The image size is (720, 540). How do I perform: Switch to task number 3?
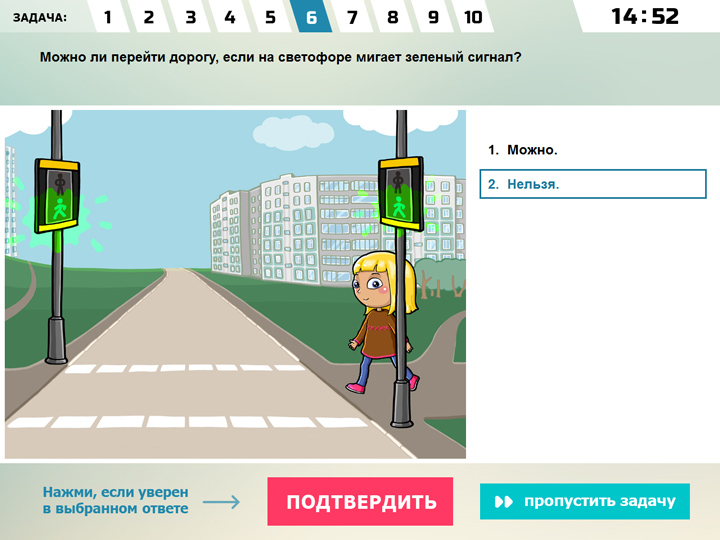click(190, 17)
